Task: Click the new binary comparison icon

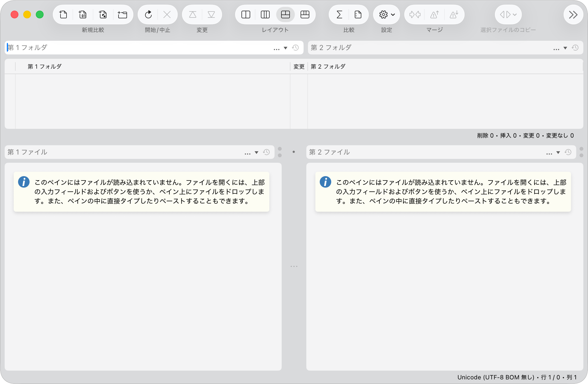Action: coord(83,14)
